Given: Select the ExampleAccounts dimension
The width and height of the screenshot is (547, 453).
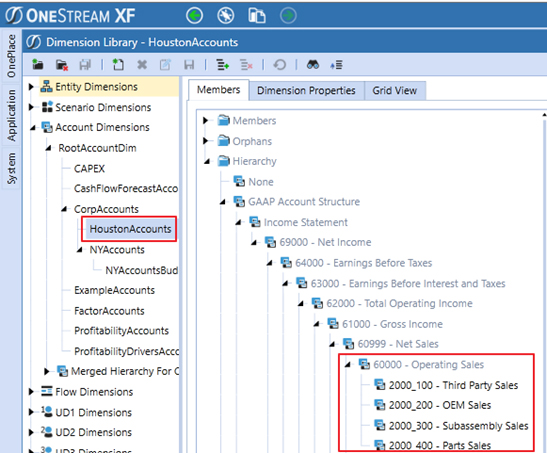Looking at the screenshot, I should pos(114,290).
